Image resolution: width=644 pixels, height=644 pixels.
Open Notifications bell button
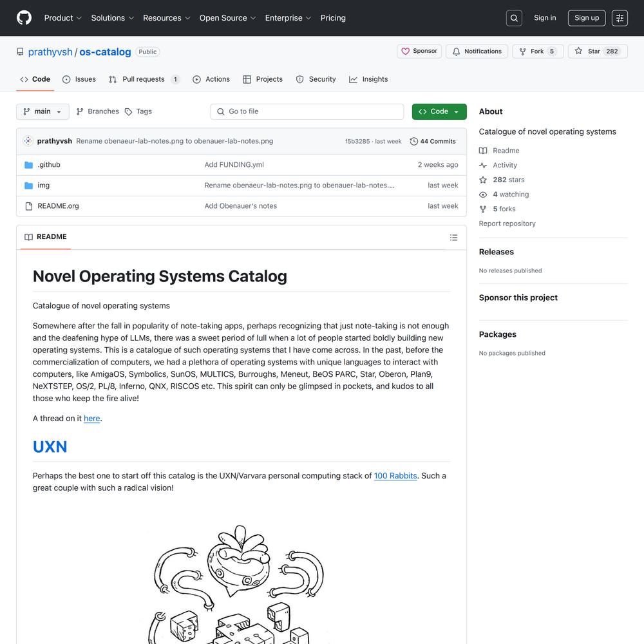(x=477, y=52)
